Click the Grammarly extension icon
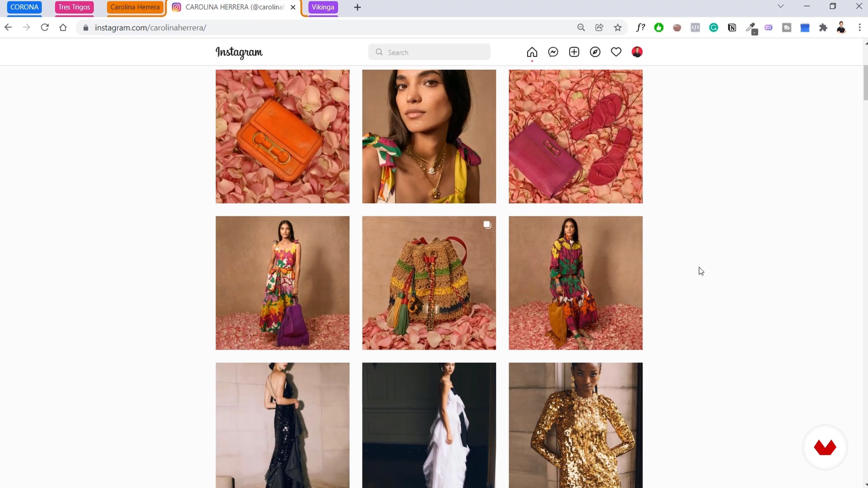Screen dimensions: 868x488 point(713,28)
